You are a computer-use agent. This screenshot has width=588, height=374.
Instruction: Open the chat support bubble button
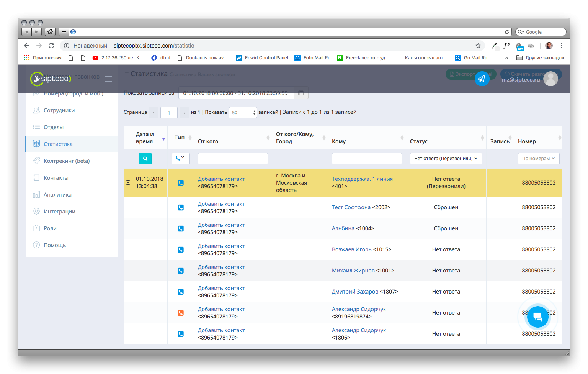tap(538, 317)
